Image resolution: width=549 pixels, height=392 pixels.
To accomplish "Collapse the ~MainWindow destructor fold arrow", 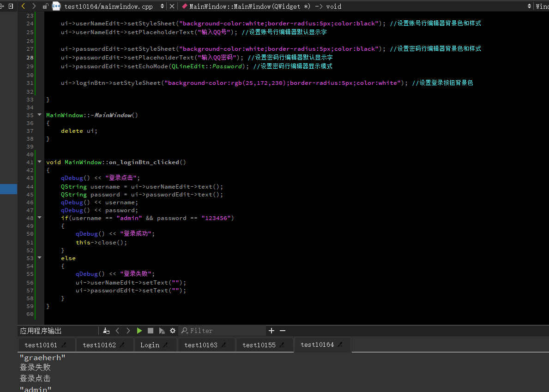I will (x=40, y=115).
